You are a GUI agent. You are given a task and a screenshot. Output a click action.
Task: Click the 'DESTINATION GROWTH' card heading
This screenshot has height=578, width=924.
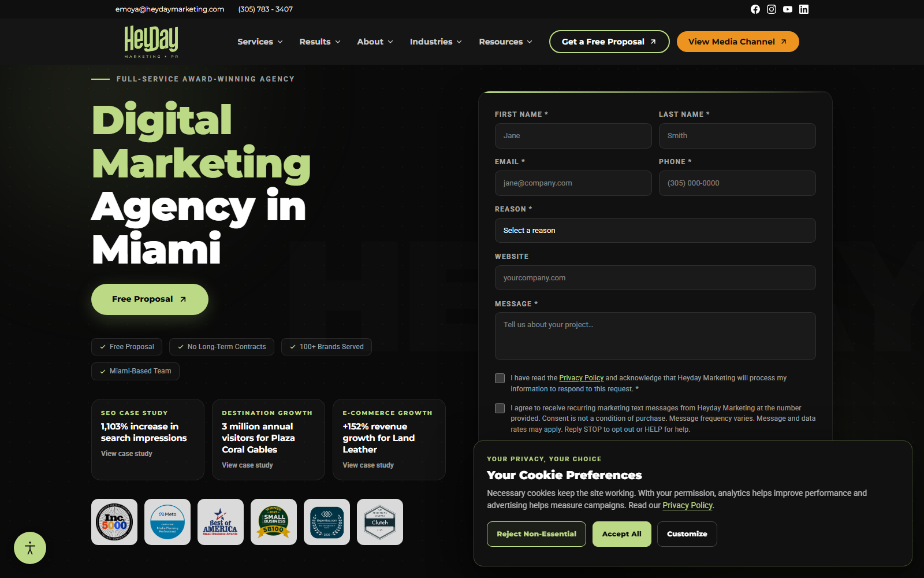(267, 413)
